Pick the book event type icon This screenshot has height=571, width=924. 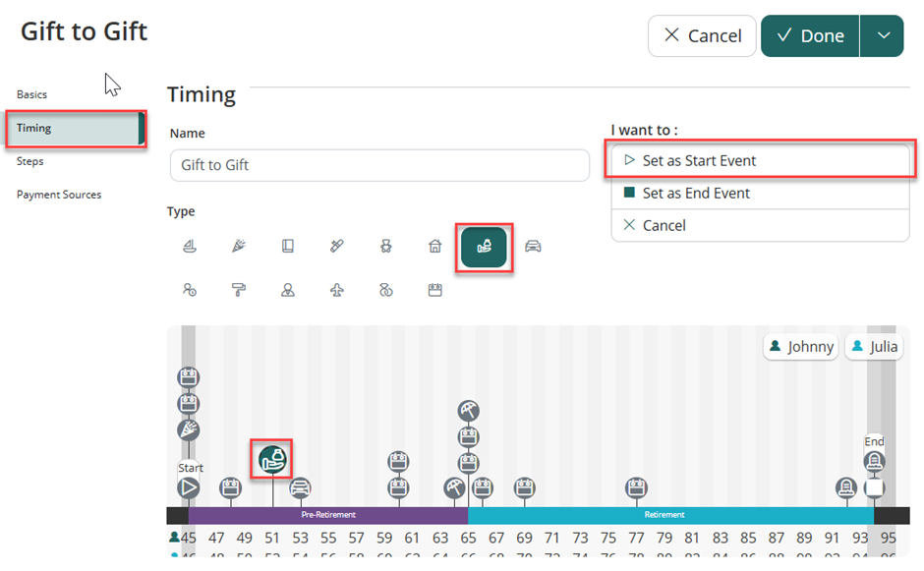point(288,247)
